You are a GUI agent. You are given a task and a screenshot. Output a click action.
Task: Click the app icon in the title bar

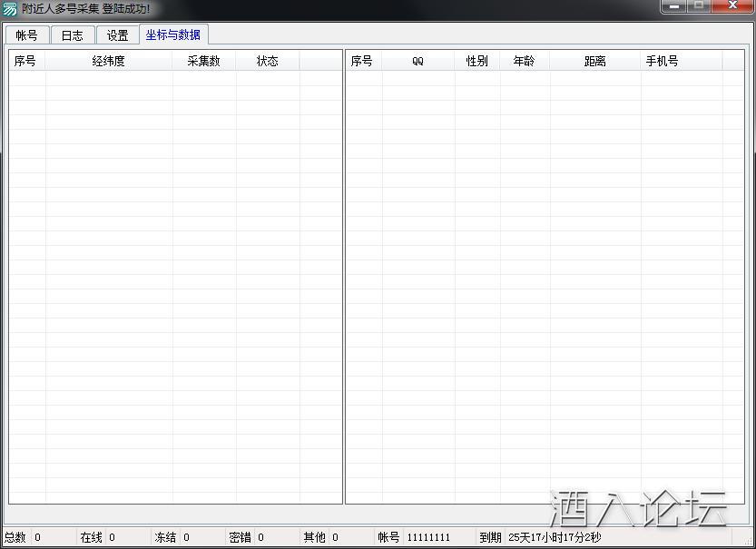10,9
